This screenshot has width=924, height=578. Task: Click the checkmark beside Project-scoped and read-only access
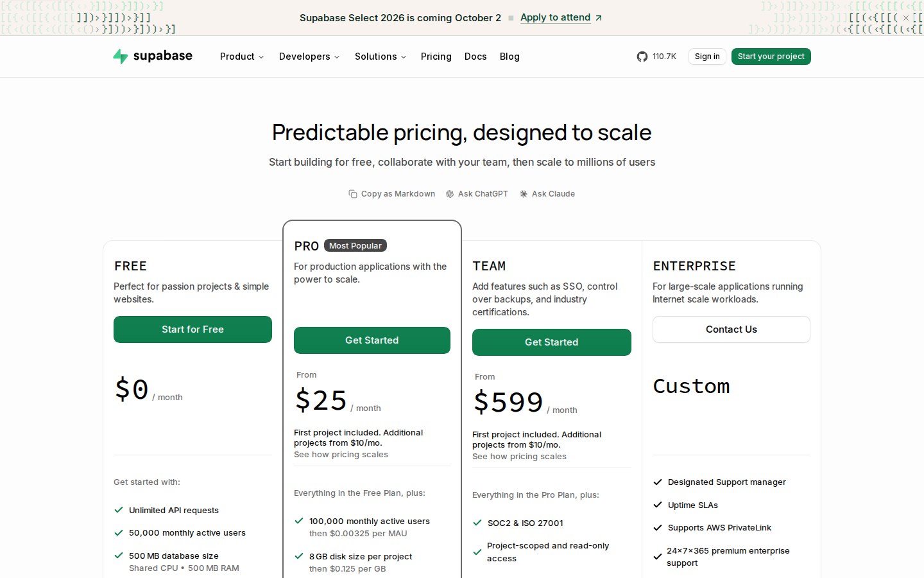[x=477, y=552]
